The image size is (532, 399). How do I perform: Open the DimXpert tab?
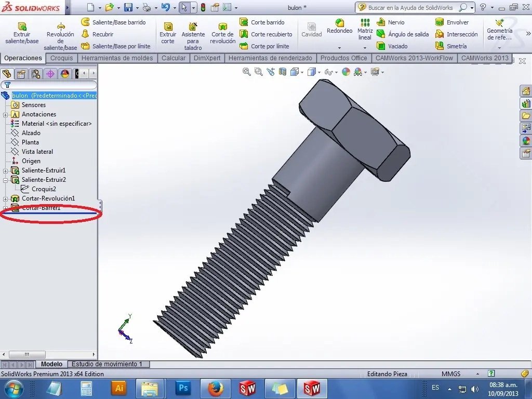[207, 58]
